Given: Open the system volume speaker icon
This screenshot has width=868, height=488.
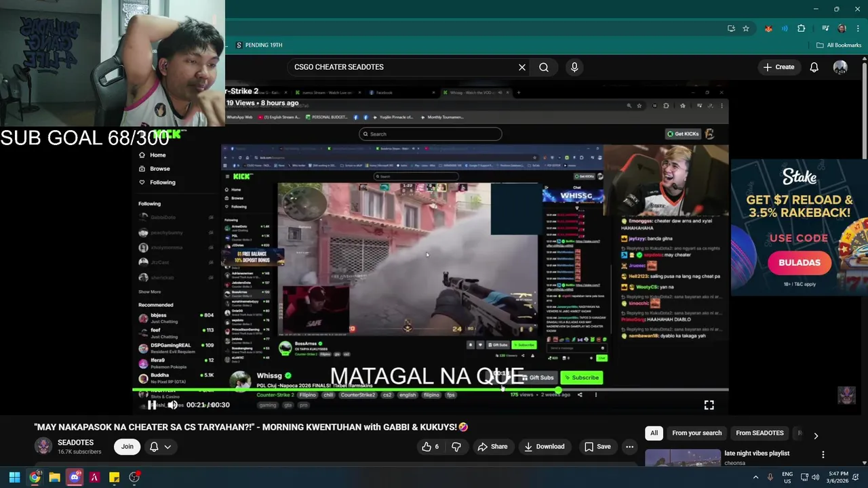Looking at the screenshot, I should coord(815,477).
